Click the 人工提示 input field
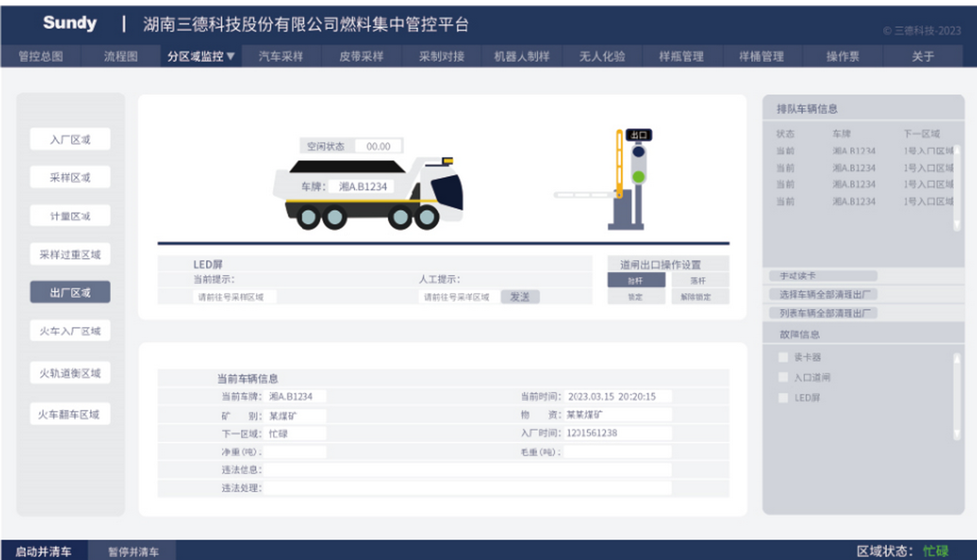Screen dimensions: 977x560 (457, 297)
